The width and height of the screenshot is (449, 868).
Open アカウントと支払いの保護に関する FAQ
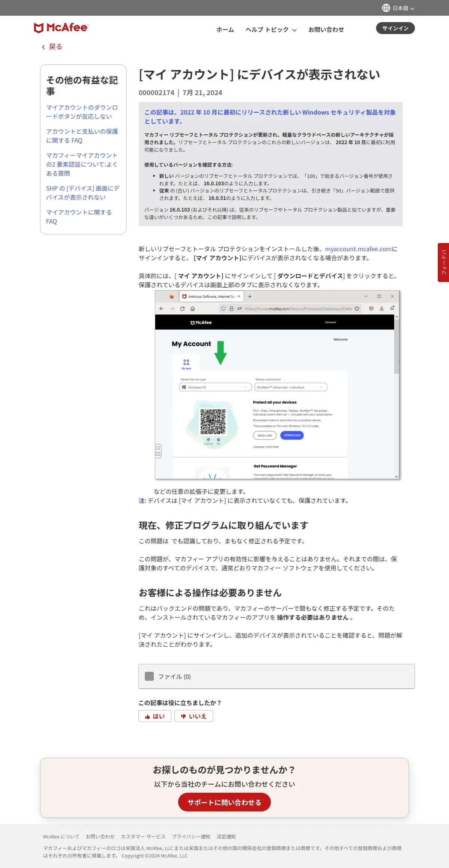coord(82,136)
